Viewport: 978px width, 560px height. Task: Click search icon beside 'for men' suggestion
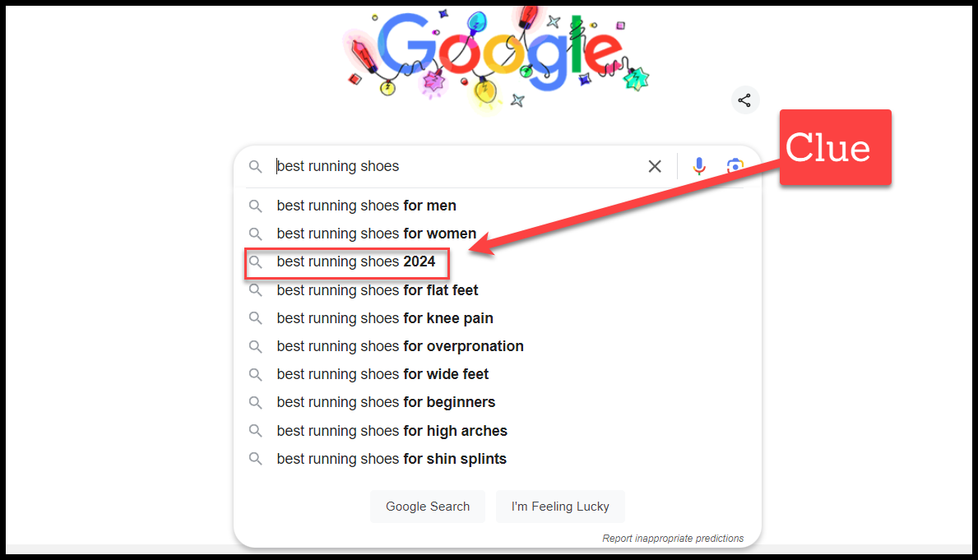coord(256,206)
